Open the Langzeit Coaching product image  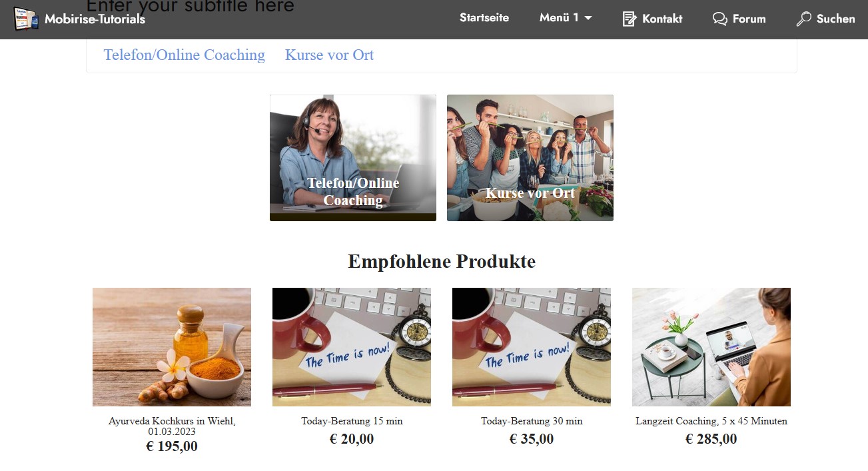(711, 347)
